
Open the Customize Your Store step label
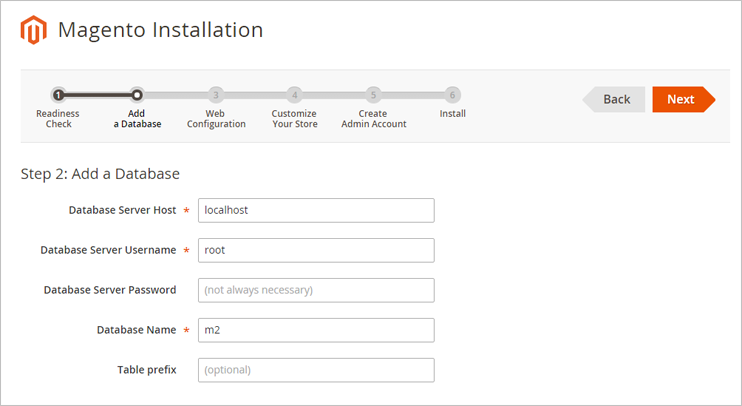[294, 119]
